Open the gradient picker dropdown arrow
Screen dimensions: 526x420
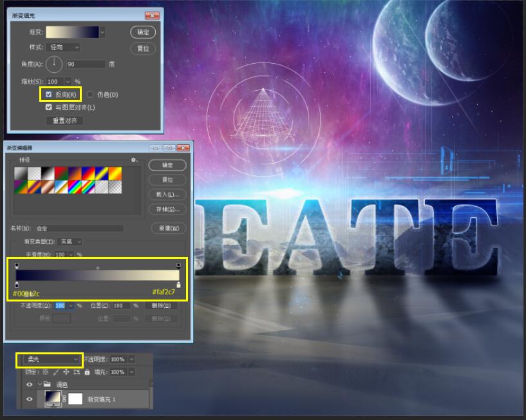point(102,32)
